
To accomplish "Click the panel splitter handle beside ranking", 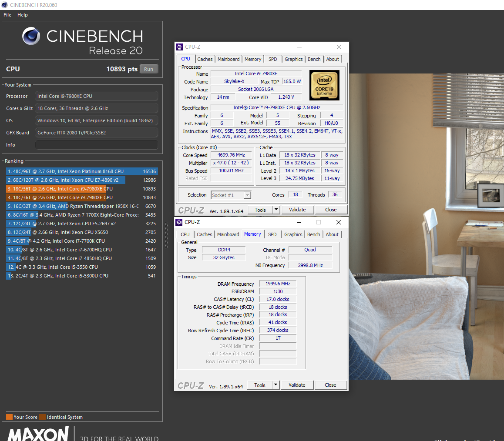I will [x=167, y=236].
